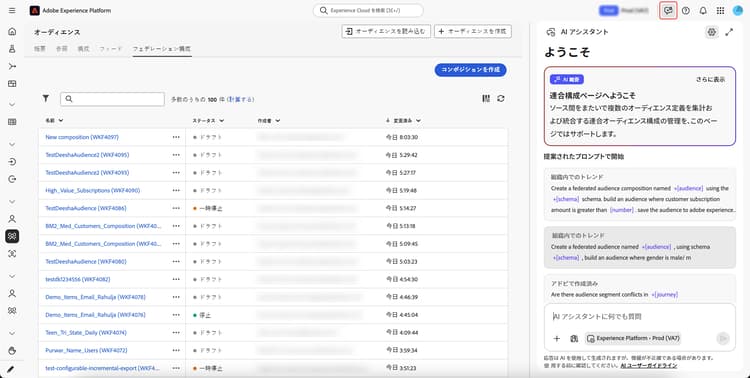The image size is (750, 378).
Task: Open more actions for testdk1234556 (WKF4082)
Action: pyautogui.click(x=176, y=279)
